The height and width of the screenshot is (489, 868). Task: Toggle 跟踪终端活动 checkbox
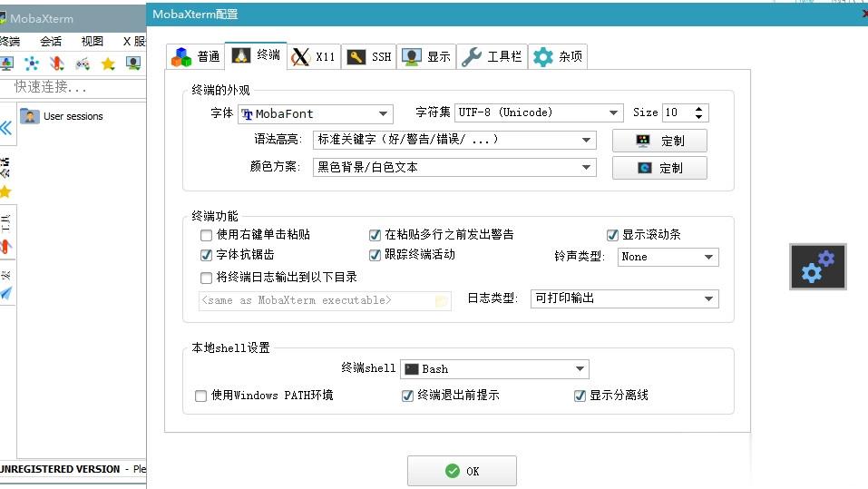pos(375,255)
